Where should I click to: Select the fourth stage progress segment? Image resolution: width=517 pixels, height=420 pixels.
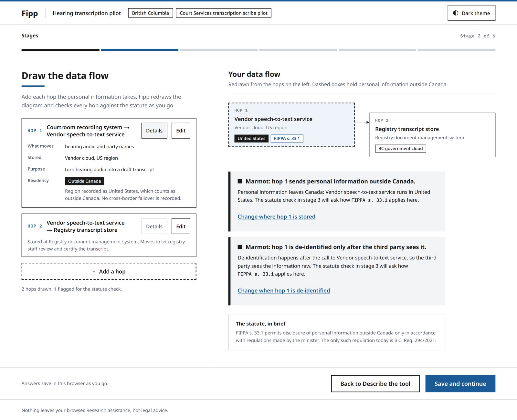coord(298,50)
